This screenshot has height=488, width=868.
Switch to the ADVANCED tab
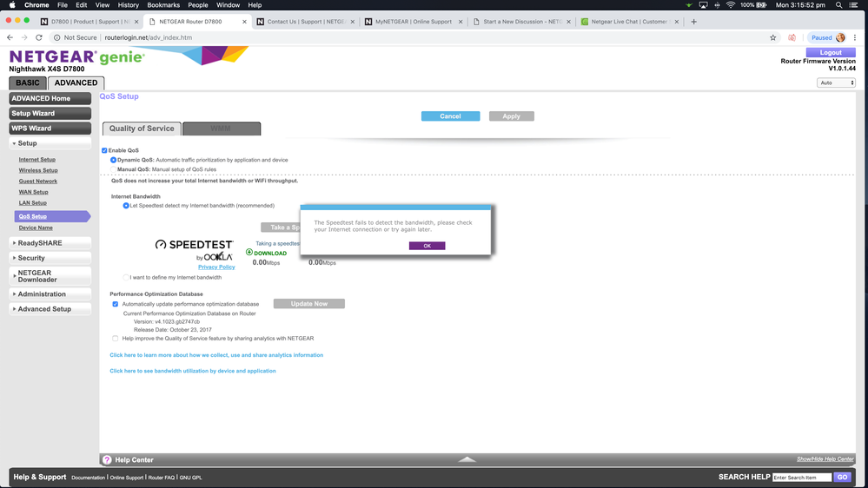pos(76,83)
